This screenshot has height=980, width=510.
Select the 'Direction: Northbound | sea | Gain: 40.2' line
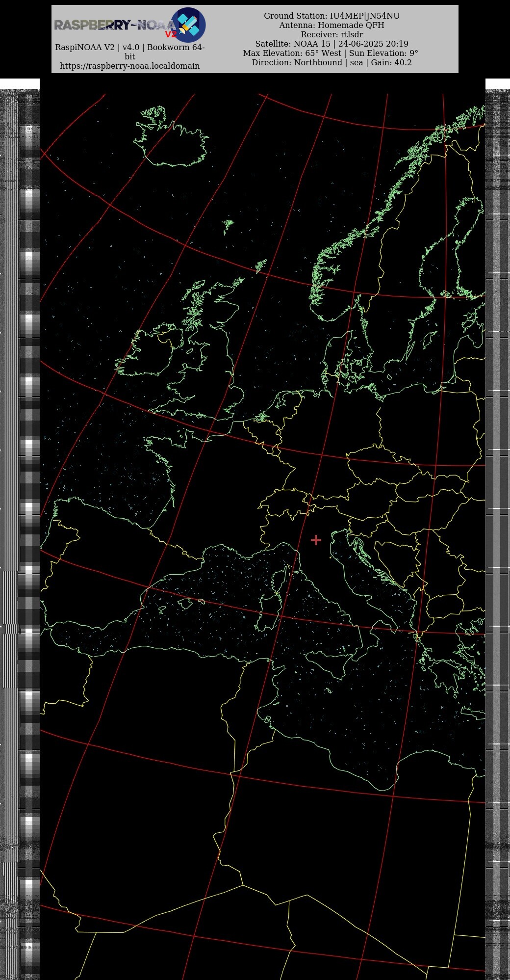coord(332,62)
